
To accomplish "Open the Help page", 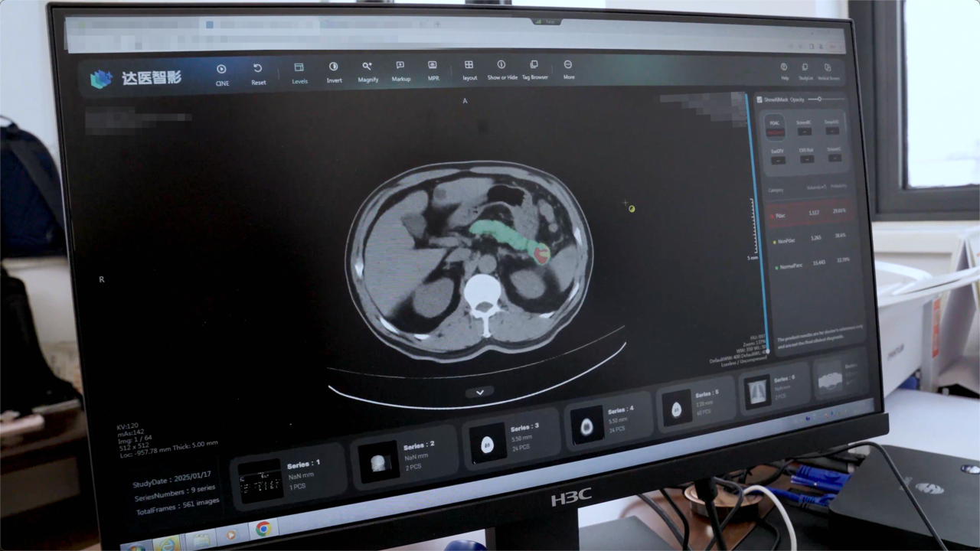I will click(784, 71).
